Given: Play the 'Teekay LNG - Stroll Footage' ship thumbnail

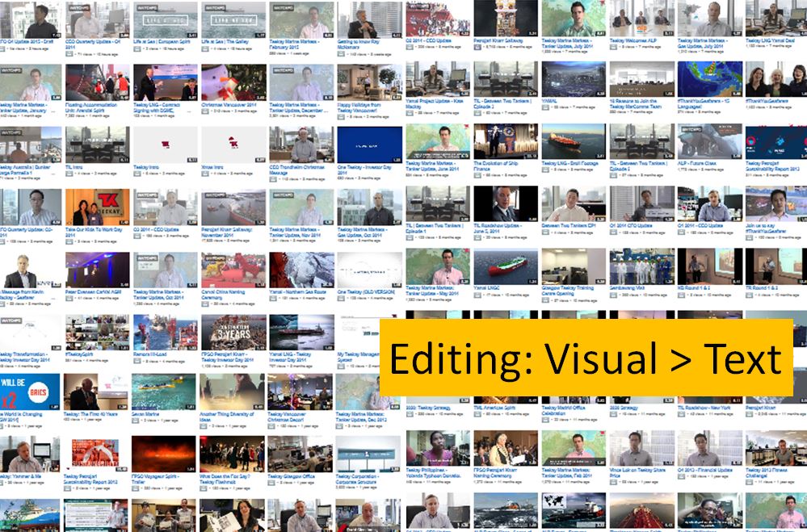Looking at the screenshot, I should 573,143.
